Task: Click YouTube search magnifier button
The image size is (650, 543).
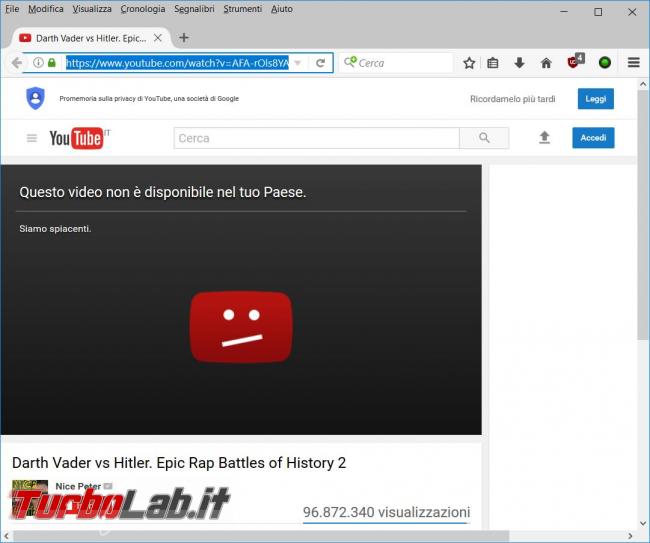Action: coord(484,138)
